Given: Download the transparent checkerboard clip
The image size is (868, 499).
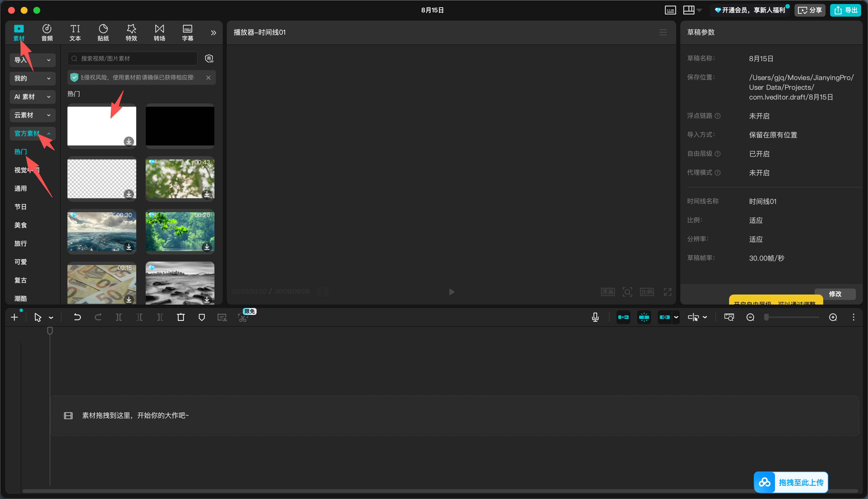Looking at the screenshot, I should [x=129, y=194].
